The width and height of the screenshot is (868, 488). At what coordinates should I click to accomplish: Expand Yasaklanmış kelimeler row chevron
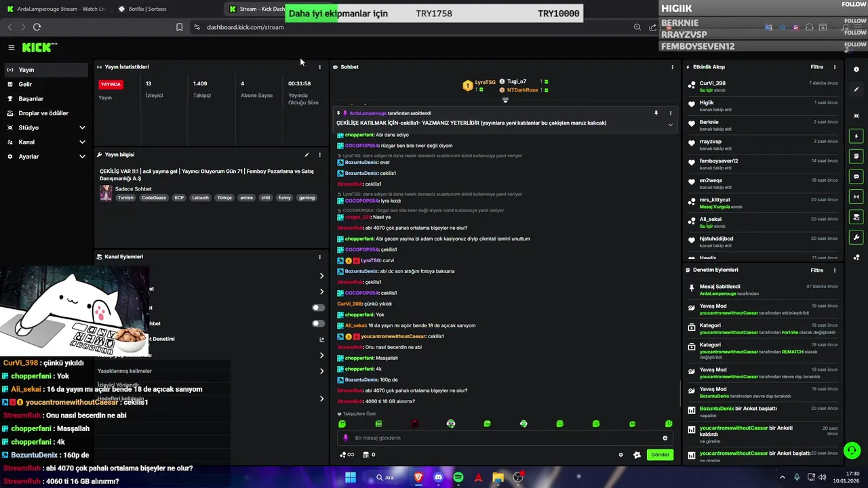coord(321,371)
